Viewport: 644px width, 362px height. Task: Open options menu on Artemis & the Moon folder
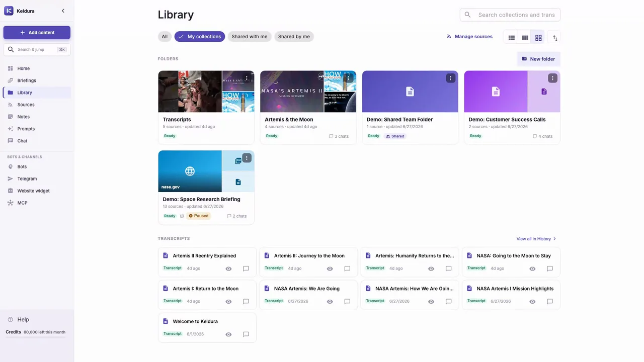[349, 78]
